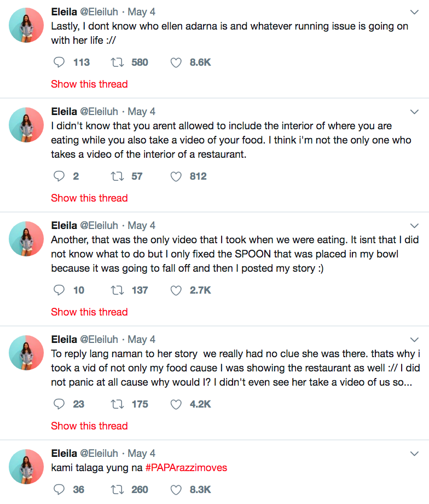Retweet the tweet about the SPOON
This screenshot has width=429, height=504.
[x=117, y=290]
